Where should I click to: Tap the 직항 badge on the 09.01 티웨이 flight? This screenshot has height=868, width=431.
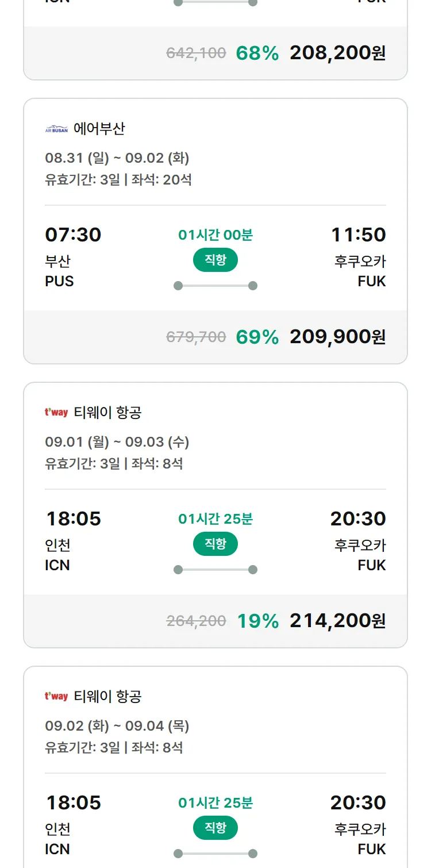(x=215, y=544)
